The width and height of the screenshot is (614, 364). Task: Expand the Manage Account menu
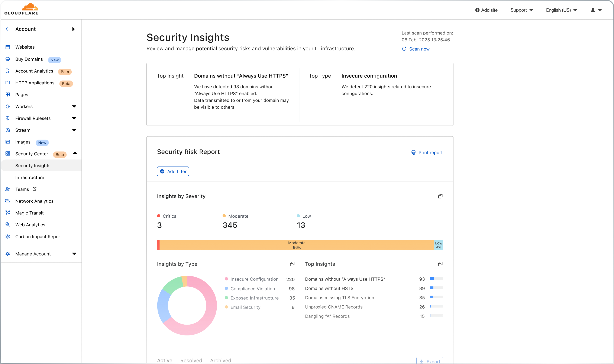tap(74, 254)
